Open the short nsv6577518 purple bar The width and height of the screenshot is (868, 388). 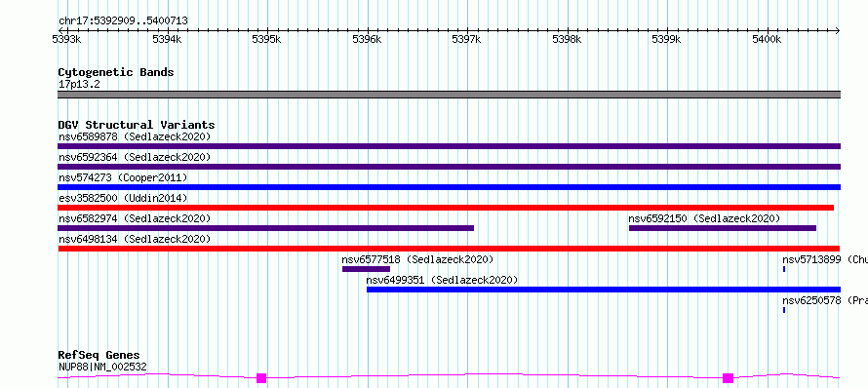[x=366, y=269]
